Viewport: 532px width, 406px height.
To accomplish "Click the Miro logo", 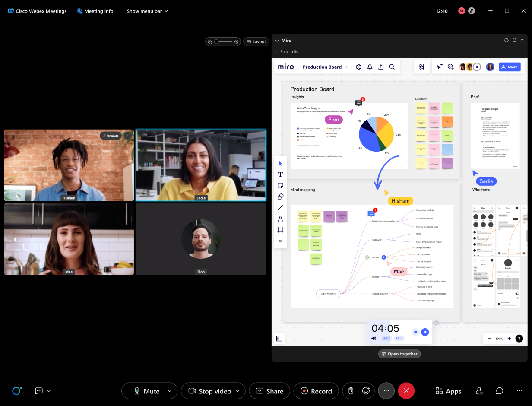I will click(x=286, y=67).
